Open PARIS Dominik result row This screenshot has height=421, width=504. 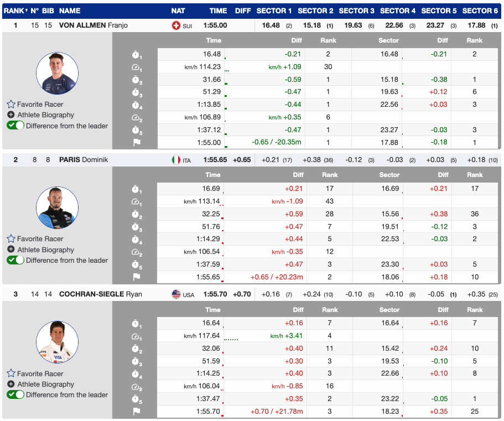[83, 160]
